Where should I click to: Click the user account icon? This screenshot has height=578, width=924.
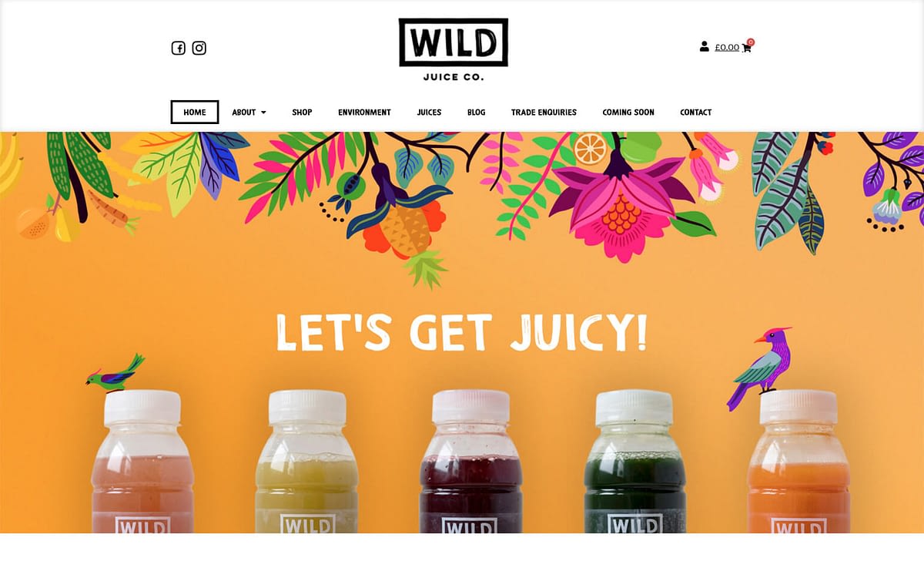pyautogui.click(x=704, y=46)
